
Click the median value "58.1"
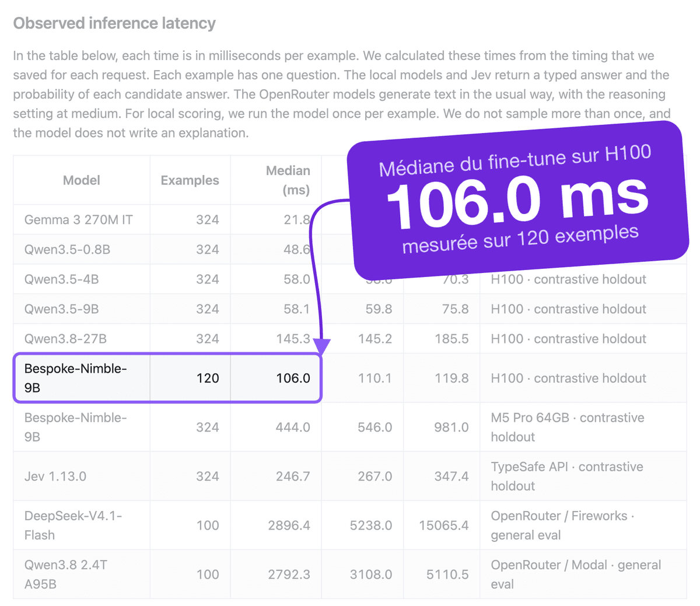tap(297, 309)
